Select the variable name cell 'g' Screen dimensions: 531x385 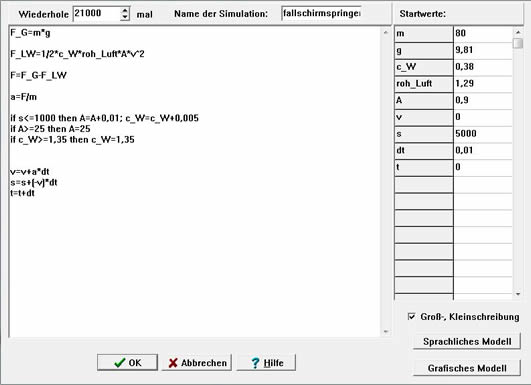coord(424,51)
